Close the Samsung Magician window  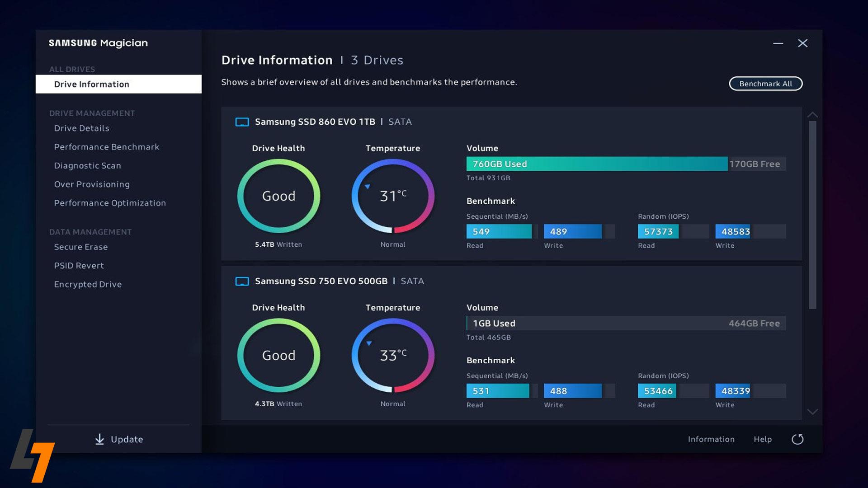point(802,43)
